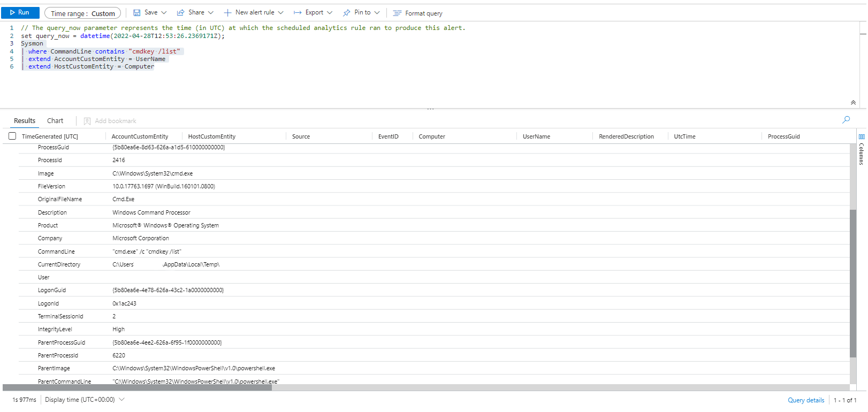Screen dimensions: 868x412
Task: Click the Share icon in toolbar
Action: point(181,13)
